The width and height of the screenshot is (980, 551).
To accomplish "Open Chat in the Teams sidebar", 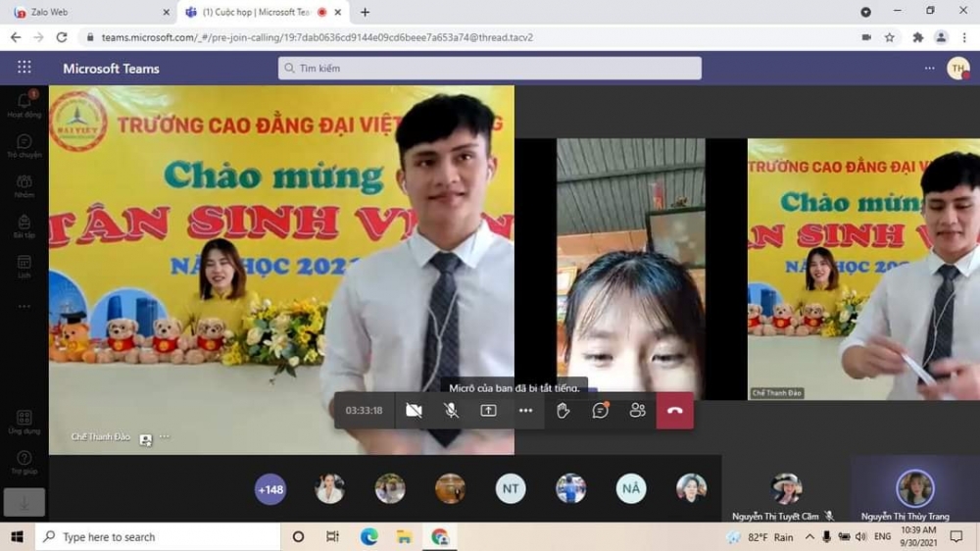I will point(24,146).
